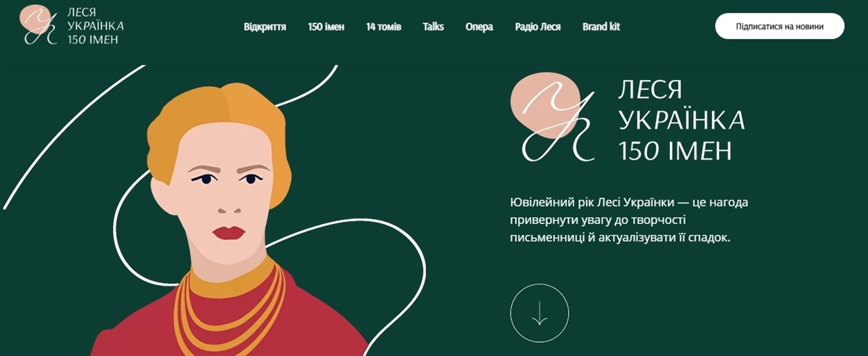Click the Підписатися на новини button
The width and height of the screenshot is (868, 356).
click(x=780, y=26)
